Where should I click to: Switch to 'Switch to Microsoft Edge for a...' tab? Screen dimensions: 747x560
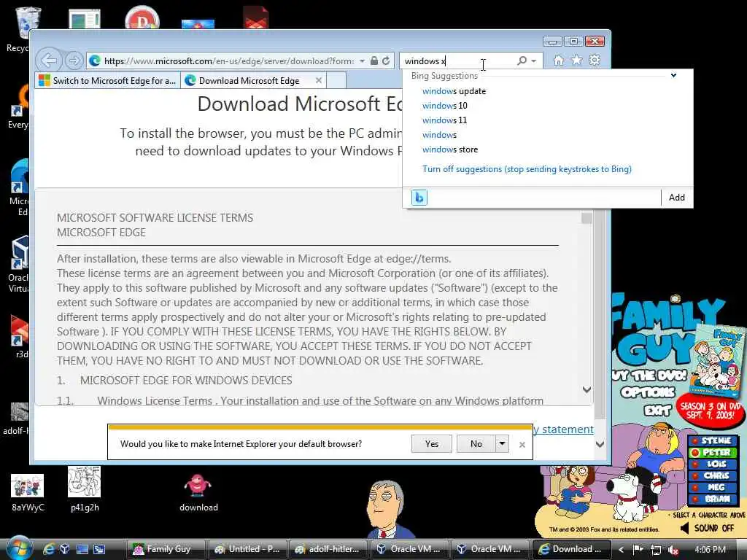click(108, 80)
